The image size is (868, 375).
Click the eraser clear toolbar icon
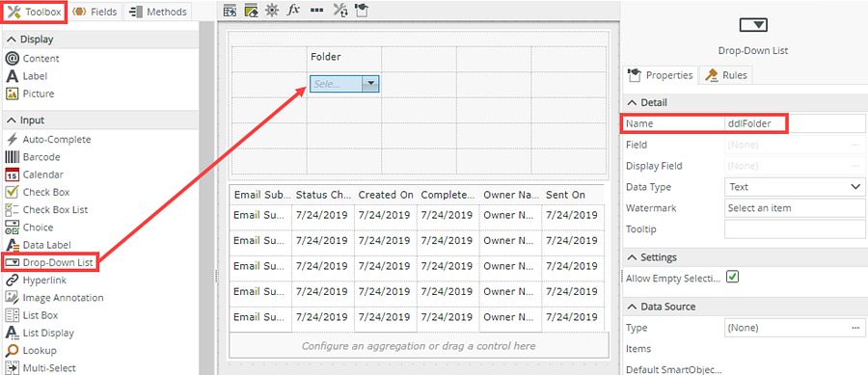252,11
